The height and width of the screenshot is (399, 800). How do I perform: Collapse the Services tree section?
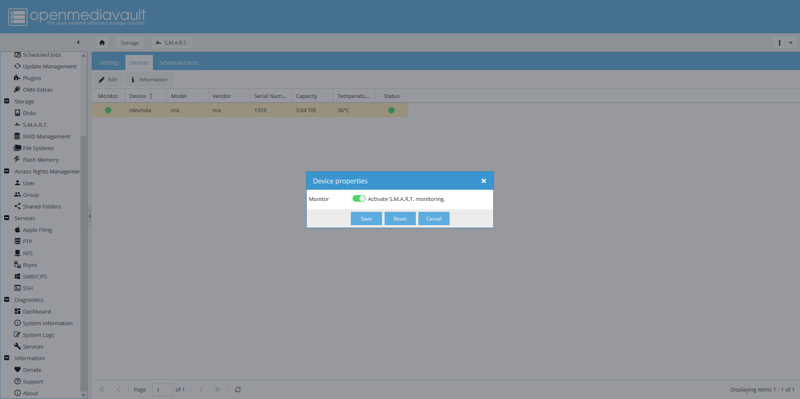[7, 218]
